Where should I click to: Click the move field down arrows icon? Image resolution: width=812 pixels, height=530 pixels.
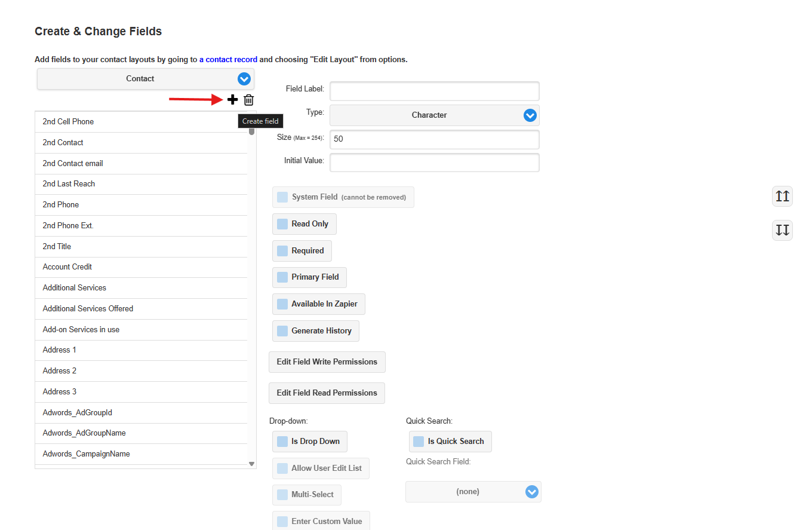[782, 230]
